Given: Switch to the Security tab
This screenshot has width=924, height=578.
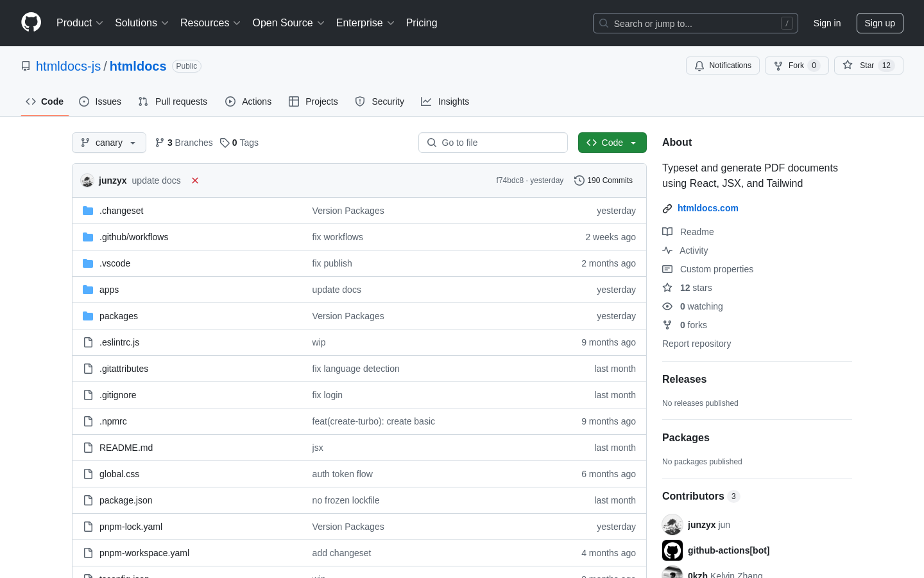Looking at the screenshot, I should 380,101.
